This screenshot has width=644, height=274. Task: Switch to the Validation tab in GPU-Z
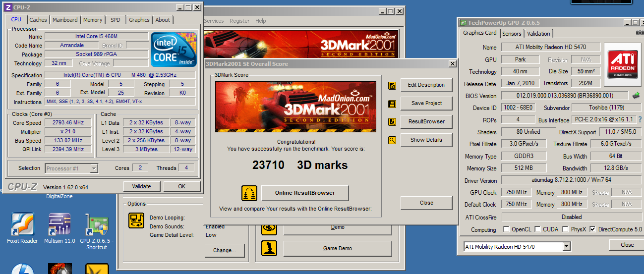tap(538, 34)
